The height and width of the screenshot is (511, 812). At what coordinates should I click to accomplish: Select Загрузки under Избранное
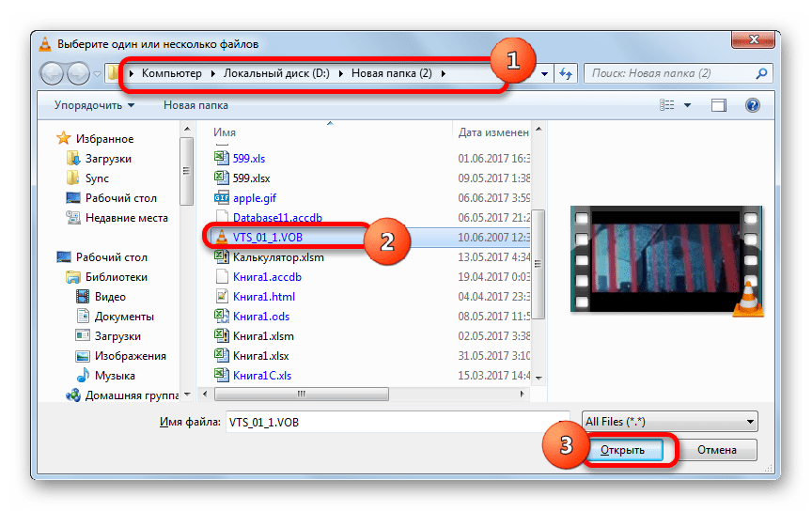click(x=108, y=159)
